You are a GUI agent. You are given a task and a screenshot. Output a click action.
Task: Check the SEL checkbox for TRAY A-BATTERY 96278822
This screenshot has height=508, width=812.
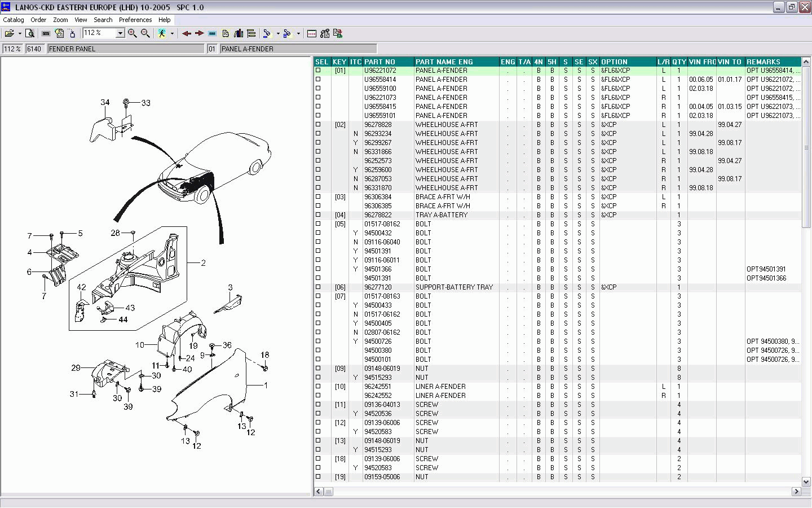[318, 214]
